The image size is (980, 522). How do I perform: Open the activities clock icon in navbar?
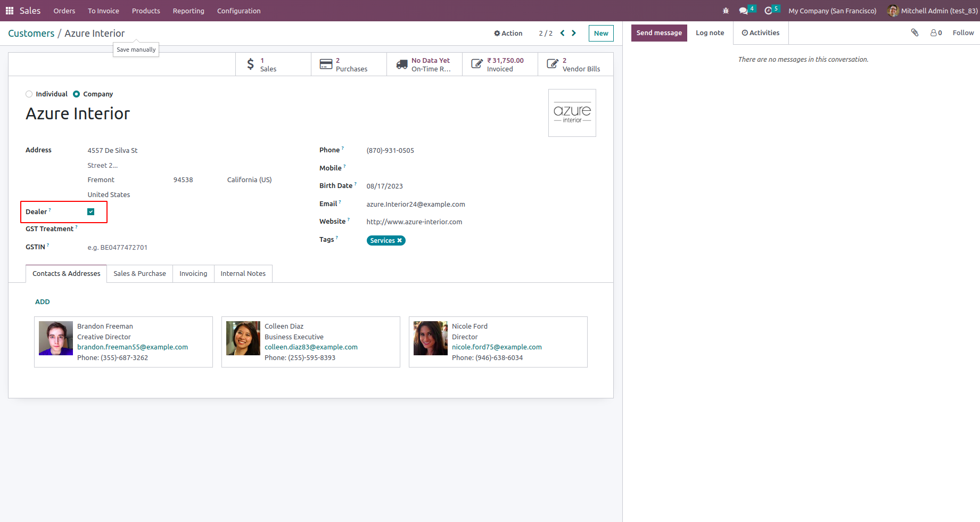[x=768, y=11]
